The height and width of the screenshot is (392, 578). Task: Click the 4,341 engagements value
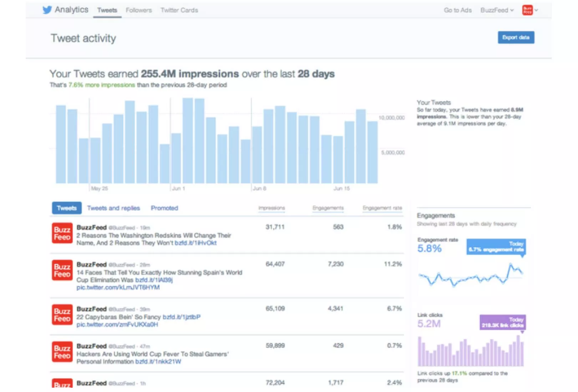[x=335, y=309]
